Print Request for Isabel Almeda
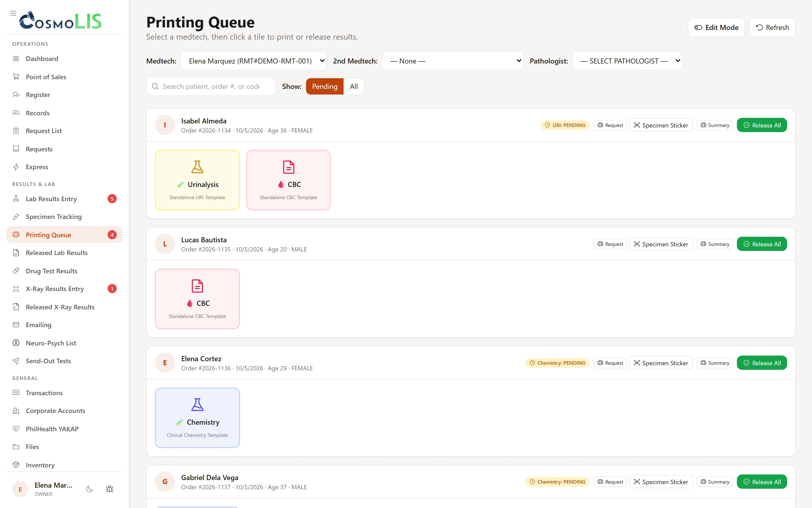 pos(610,125)
